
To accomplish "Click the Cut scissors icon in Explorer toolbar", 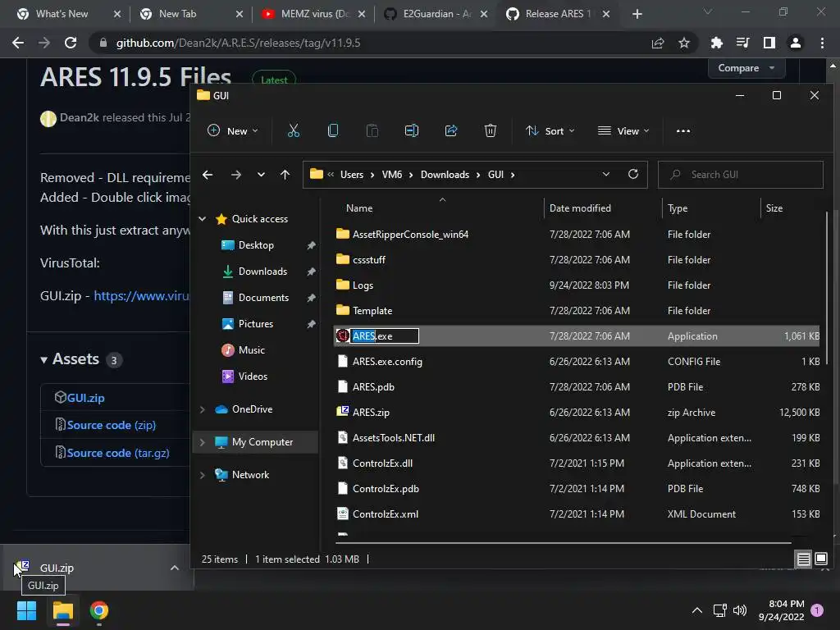I will click(294, 130).
